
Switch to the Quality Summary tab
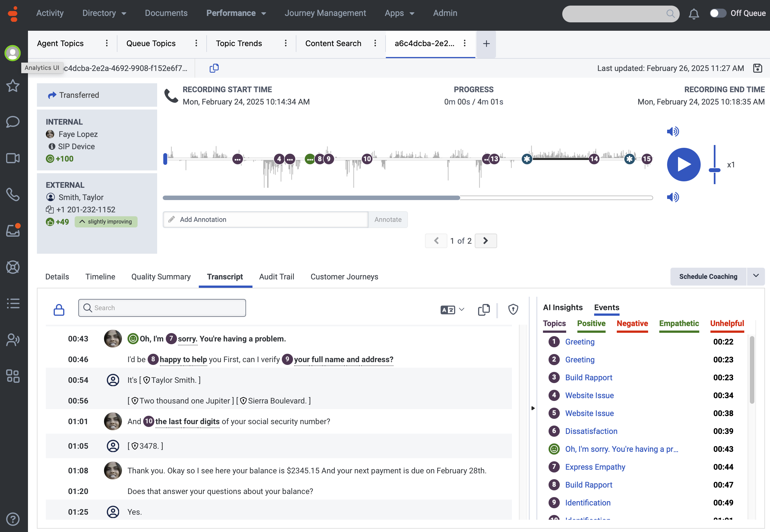161,277
